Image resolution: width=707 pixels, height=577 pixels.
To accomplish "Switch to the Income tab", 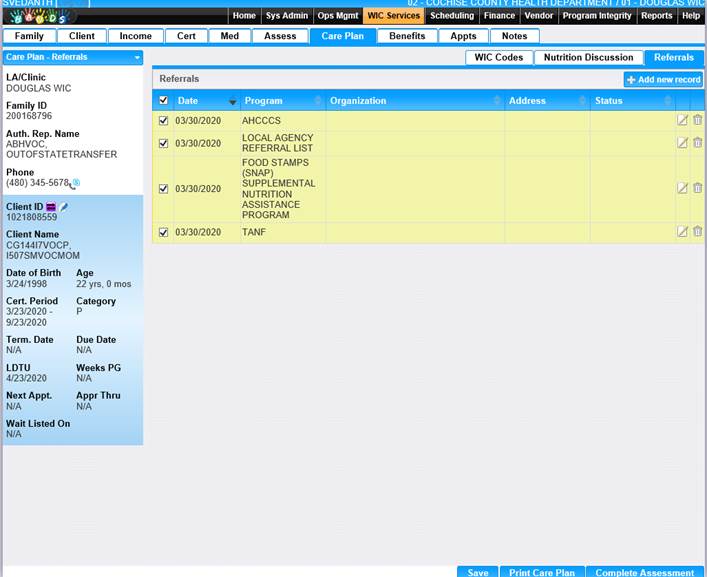I will pos(135,36).
